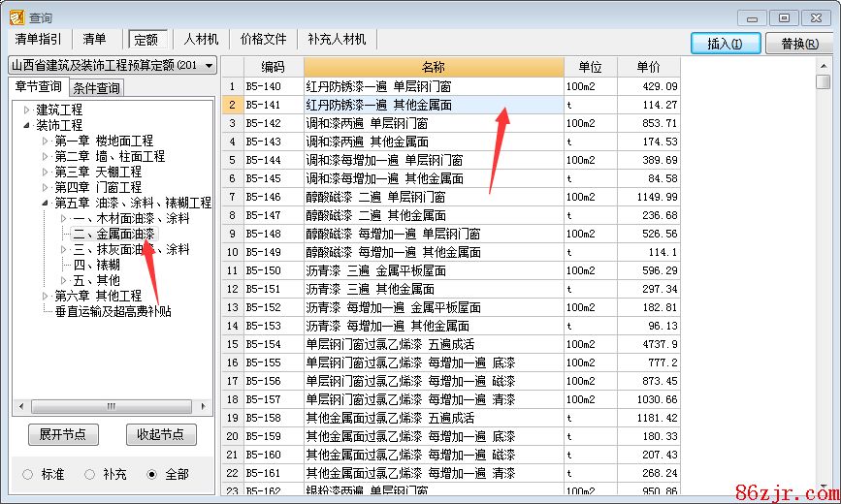Click the 名称 column header
The image size is (841, 504).
[434, 67]
